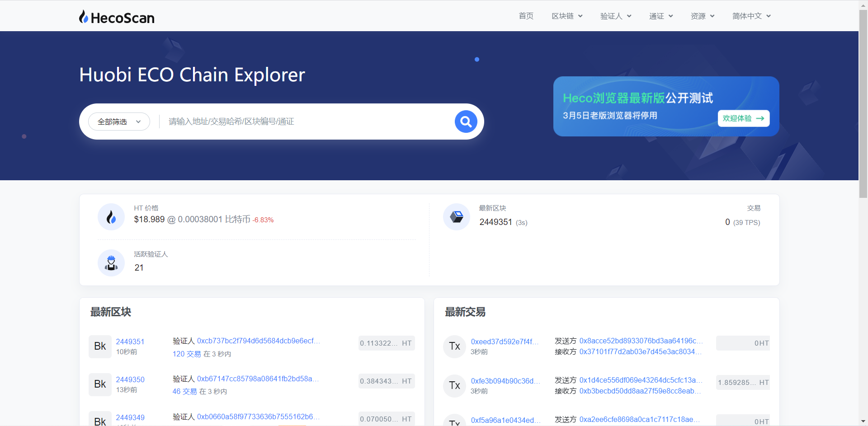This screenshot has width=868, height=426.
Task: Open transaction hash 0xeed37d592e7f4f link
Action: click(505, 342)
